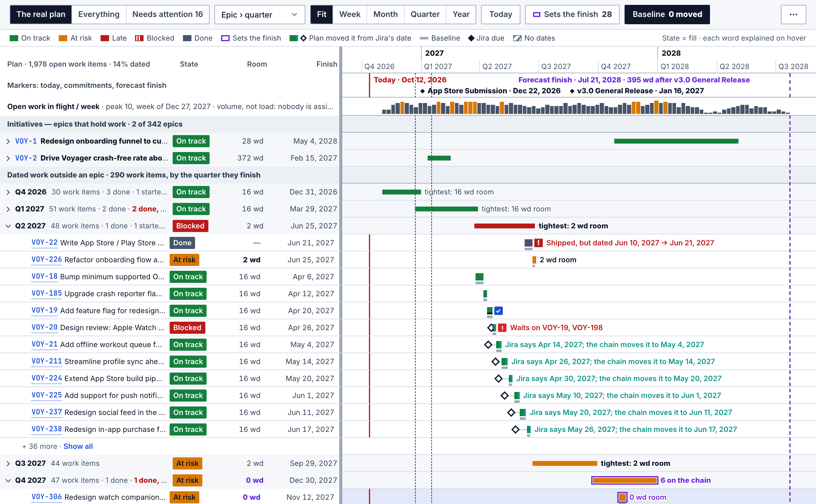Select Fit zoom level
The image size is (816, 504).
(321, 14)
